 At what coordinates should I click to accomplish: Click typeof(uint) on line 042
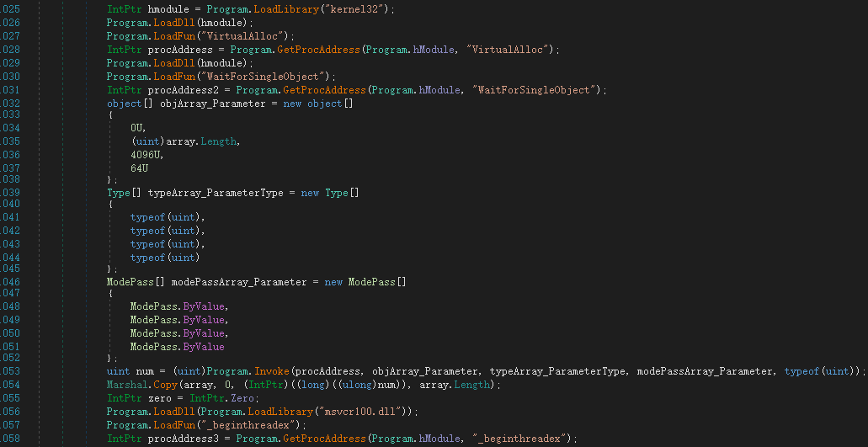(x=167, y=231)
